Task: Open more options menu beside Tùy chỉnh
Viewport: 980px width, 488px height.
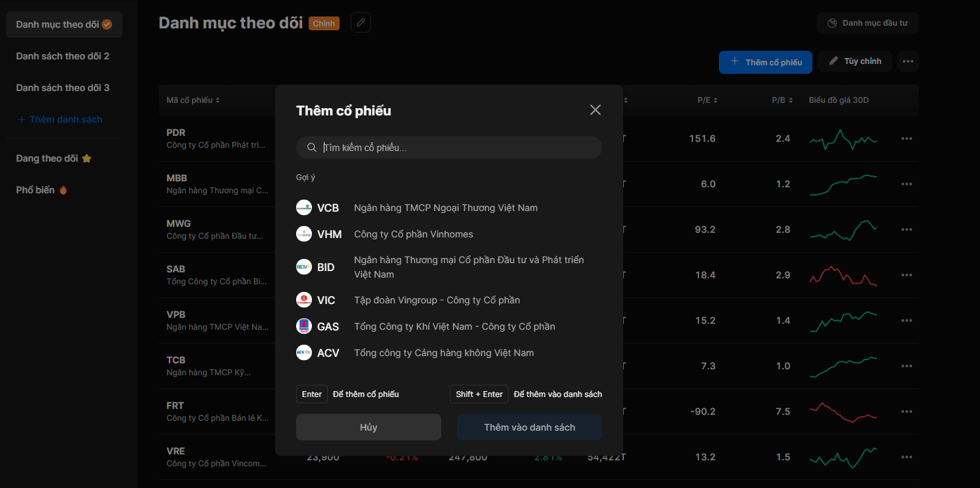Action: point(908,61)
